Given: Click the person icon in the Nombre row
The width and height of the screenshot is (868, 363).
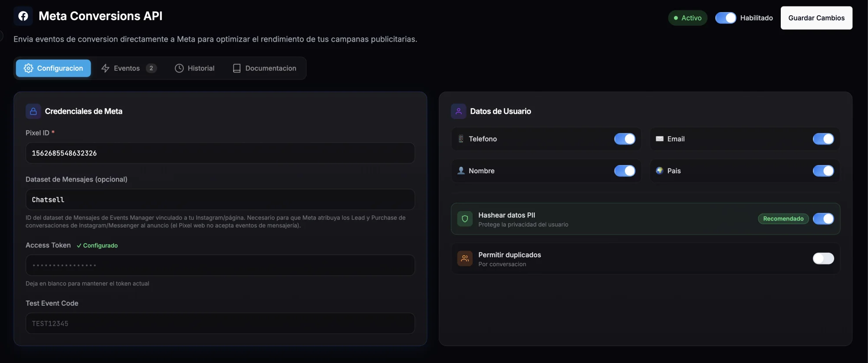Looking at the screenshot, I should pyautogui.click(x=461, y=171).
